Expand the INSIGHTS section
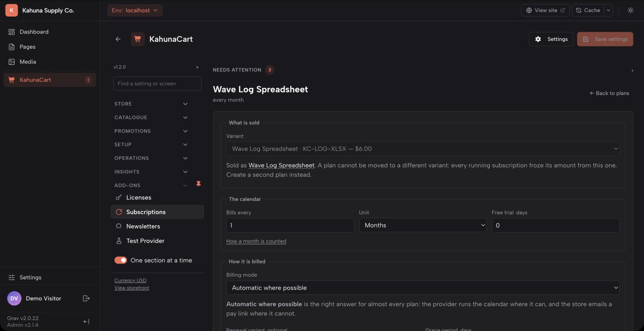 151,172
